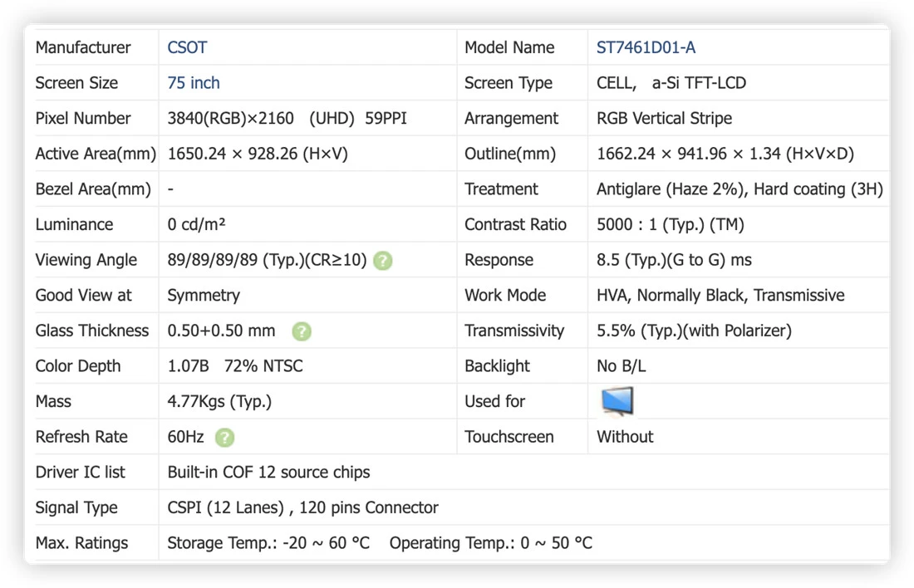Image resolution: width=914 pixels, height=588 pixels.
Task: Select the pixel number value 3840(RGB)×2160
Action: tap(230, 118)
